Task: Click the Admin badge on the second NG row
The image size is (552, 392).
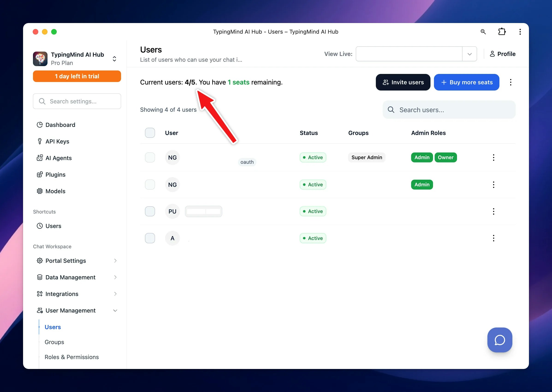Action: pyautogui.click(x=422, y=185)
